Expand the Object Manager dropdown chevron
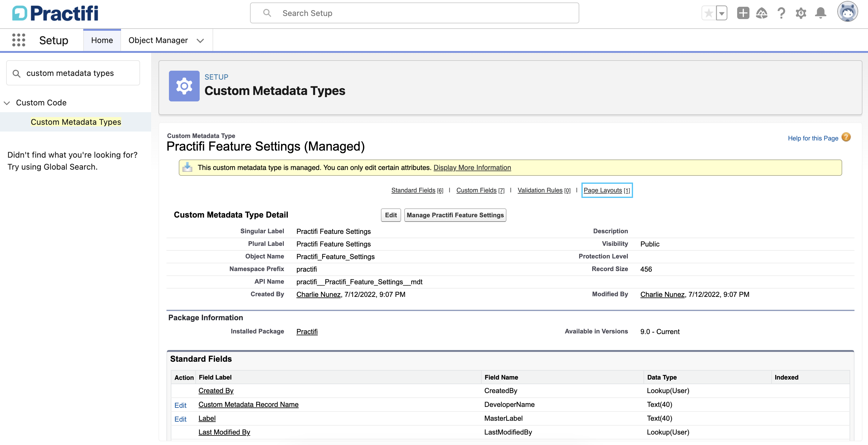The width and height of the screenshot is (868, 445). [200, 41]
